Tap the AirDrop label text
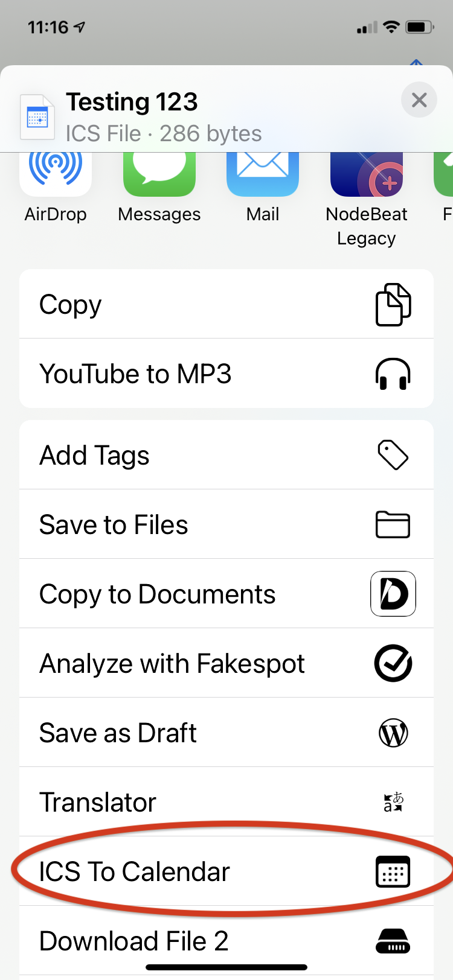453x980 pixels. [x=56, y=214]
